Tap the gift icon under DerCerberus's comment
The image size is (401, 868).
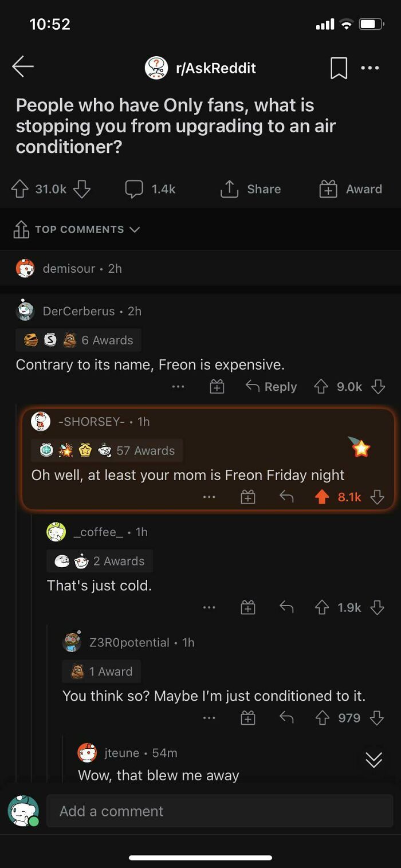tap(217, 386)
